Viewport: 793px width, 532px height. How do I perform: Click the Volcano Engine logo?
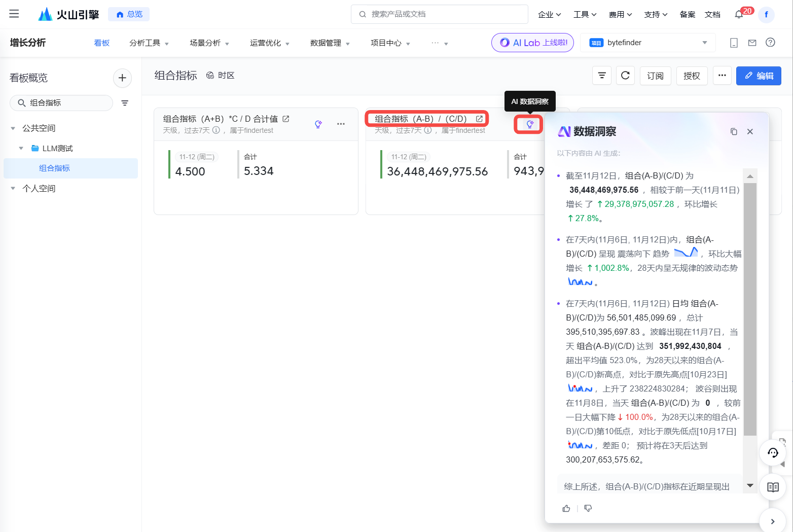coord(68,14)
